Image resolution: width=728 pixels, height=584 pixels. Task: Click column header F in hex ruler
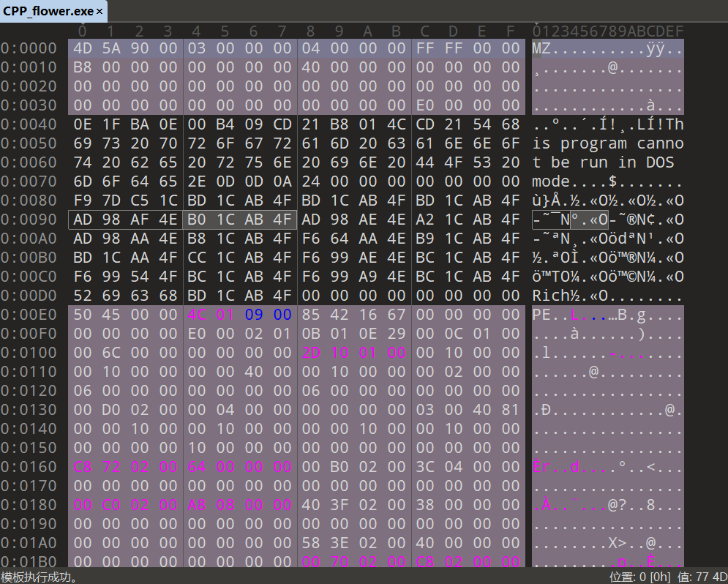(511, 31)
